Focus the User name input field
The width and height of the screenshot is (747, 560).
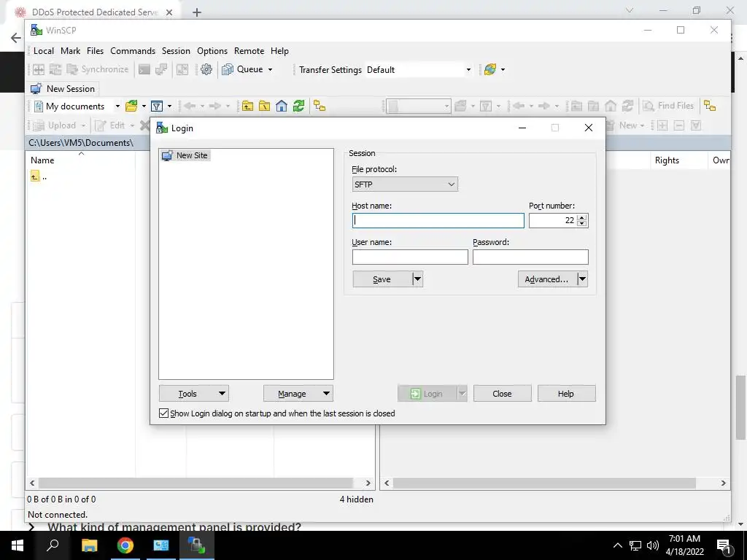click(x=410, y=257)
